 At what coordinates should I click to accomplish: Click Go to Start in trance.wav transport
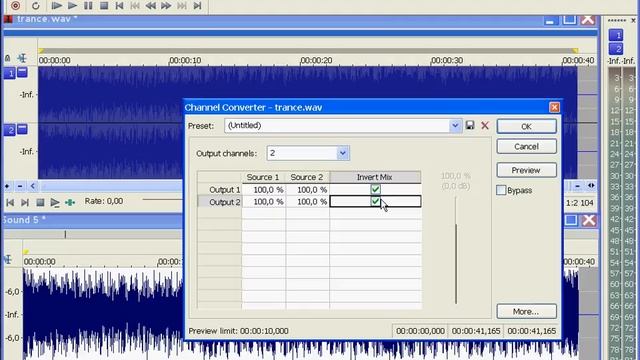(10, 202)
